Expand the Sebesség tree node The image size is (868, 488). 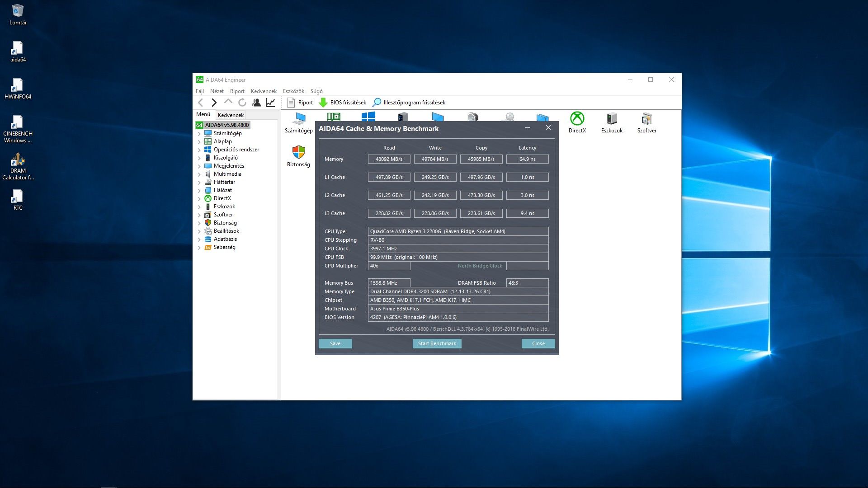click(199, 248)
